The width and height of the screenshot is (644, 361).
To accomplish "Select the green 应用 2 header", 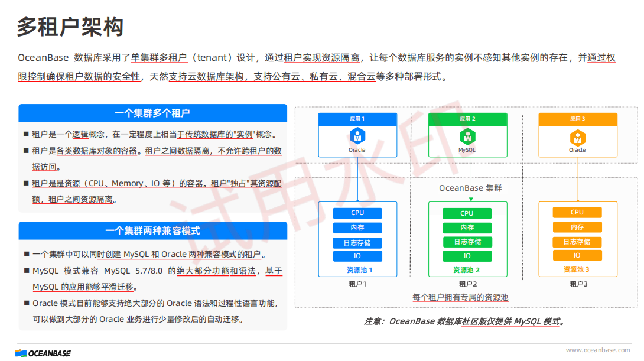I will tap(467, 119).
